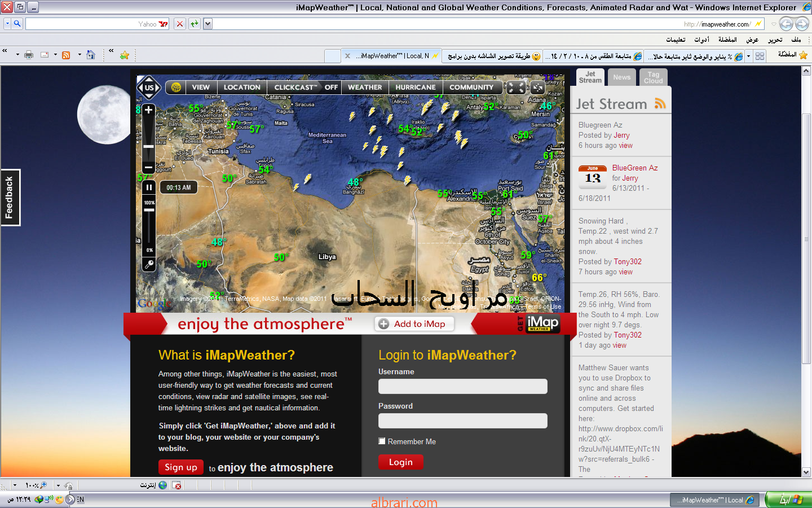Close the iMapWeather browser tab

pyautogui.click(x=348, y=56)
